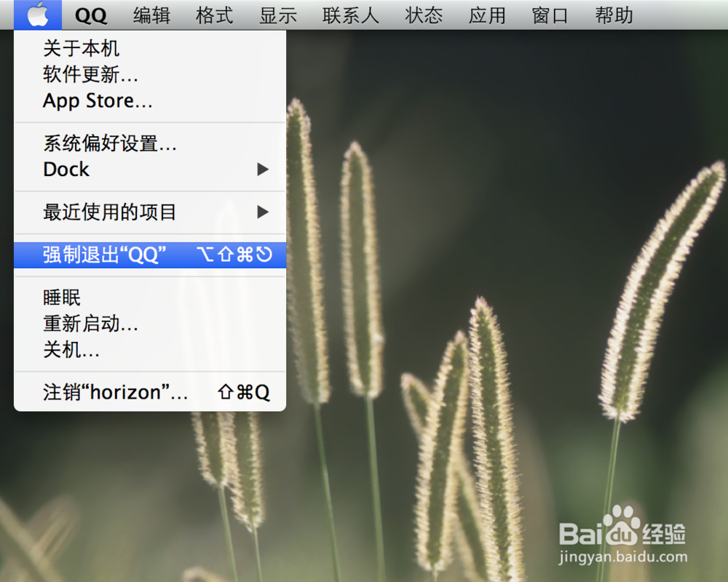The image size is (728, 582).
Task: Expand 最近使用的项目 submenu arrow
Action: (x=263, y=212)
